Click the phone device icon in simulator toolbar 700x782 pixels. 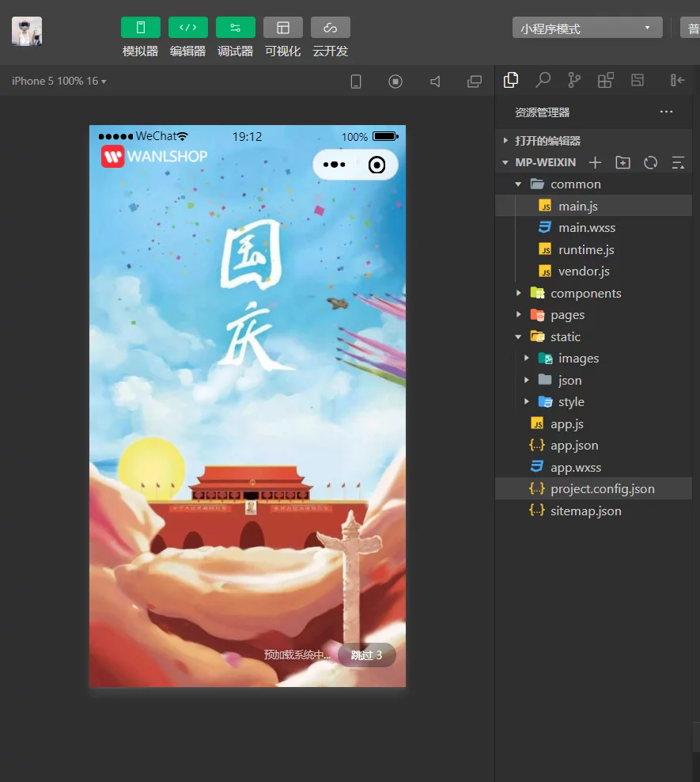pos(356,82)
